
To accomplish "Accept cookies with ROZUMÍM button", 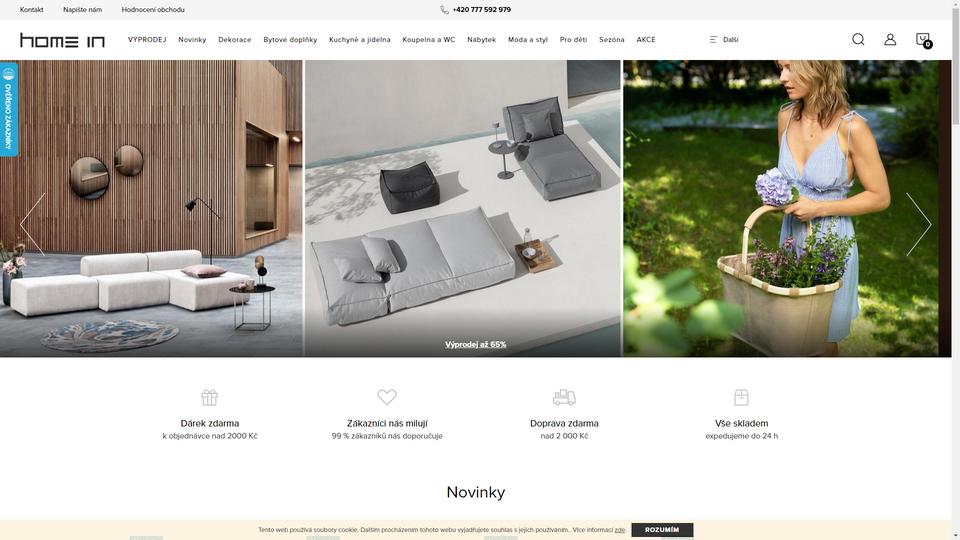I will click(x=662, y=530).
